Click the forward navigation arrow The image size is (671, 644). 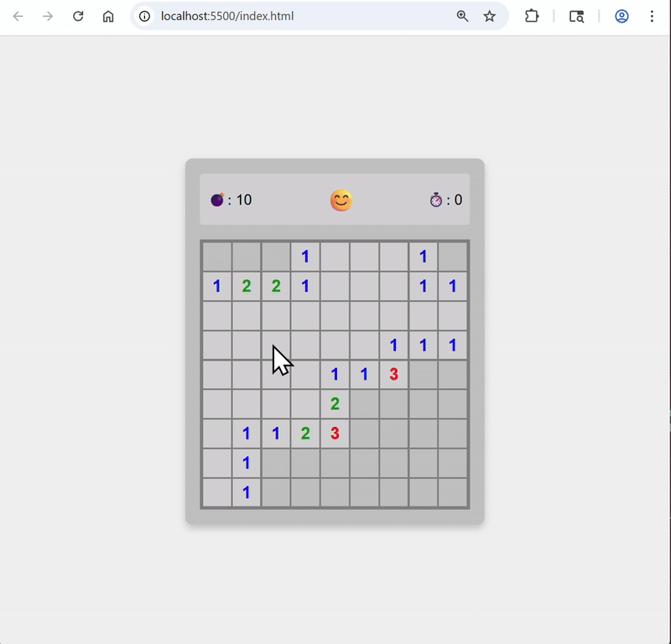pyautogui.click(x=48, y=16)
